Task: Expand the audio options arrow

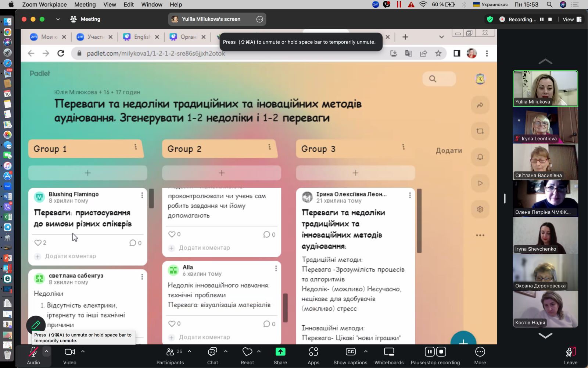Action: (46, 351)
